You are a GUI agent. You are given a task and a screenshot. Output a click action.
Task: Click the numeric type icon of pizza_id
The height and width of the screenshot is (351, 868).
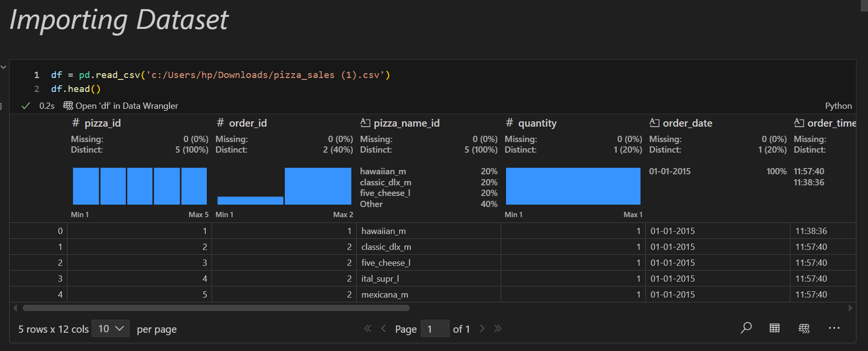tap(76, 123)
